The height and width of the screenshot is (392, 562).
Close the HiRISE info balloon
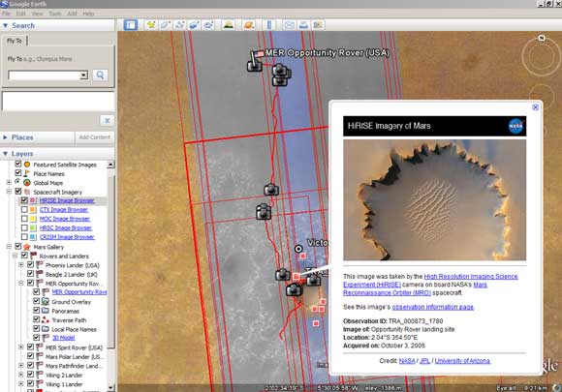coord(535,107)
